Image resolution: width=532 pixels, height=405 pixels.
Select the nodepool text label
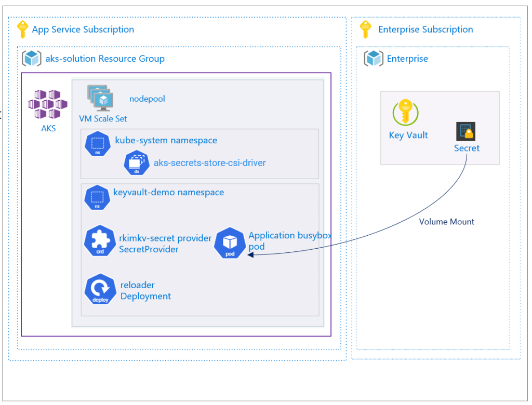(x=147, y=99)
